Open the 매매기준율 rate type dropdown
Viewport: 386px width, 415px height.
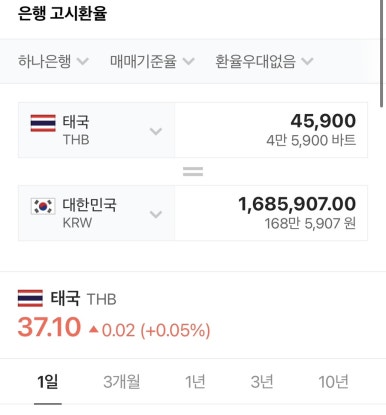click(x=152, y=61)
